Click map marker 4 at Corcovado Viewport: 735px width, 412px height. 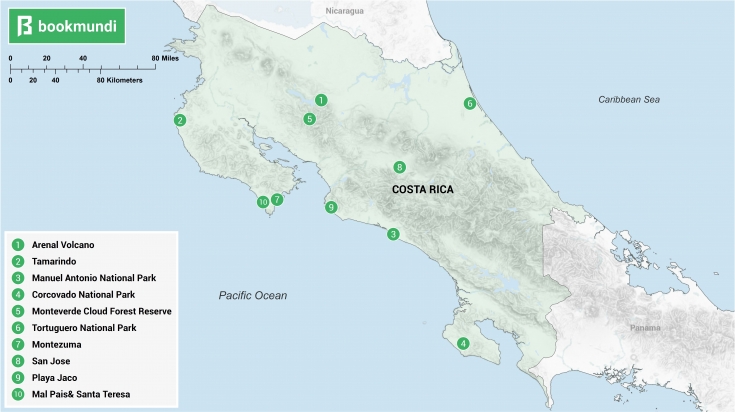(463, 344)
